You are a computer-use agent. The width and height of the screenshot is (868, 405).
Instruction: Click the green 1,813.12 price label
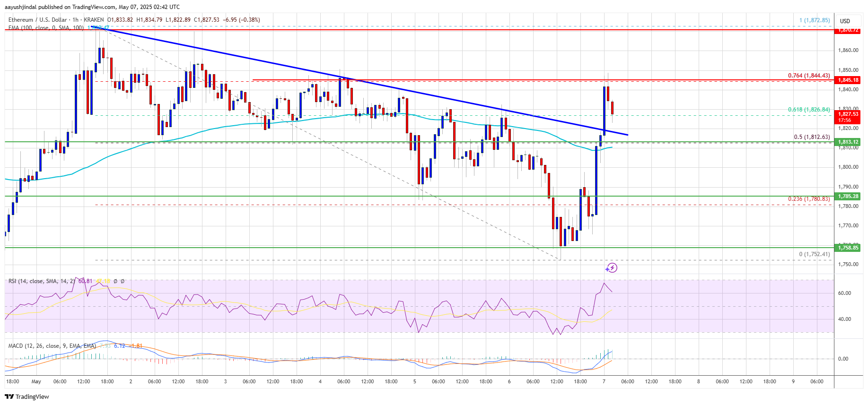(x=848, y=142)
